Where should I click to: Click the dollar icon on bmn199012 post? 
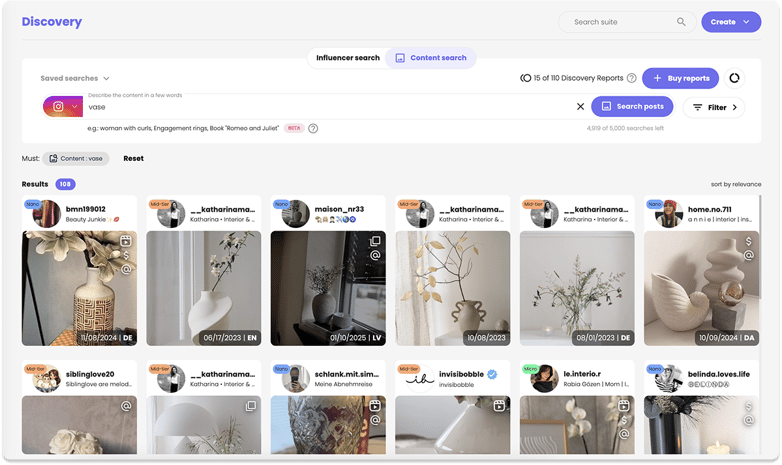coord(126,255)
